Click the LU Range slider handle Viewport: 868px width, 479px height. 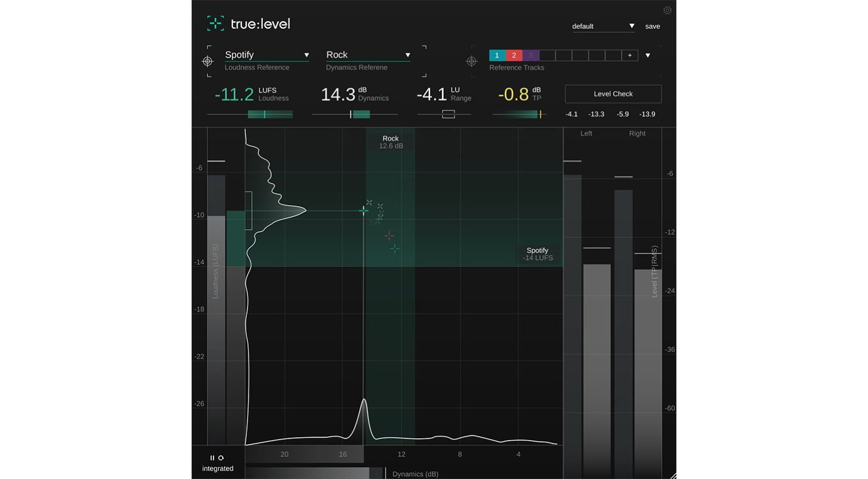tap(448, 114)
